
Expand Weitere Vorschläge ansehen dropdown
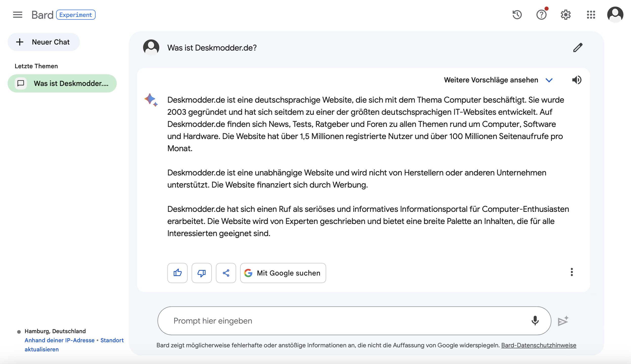498,80
